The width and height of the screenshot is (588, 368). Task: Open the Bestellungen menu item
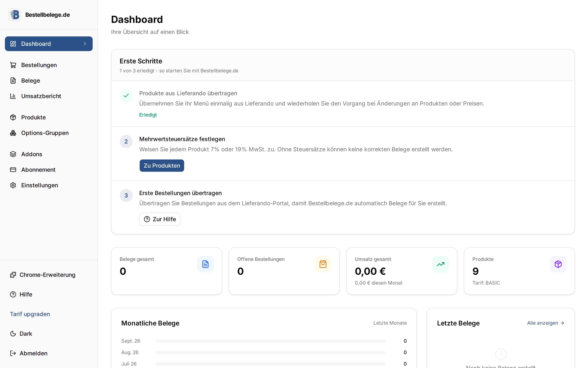tap(49, 65)
